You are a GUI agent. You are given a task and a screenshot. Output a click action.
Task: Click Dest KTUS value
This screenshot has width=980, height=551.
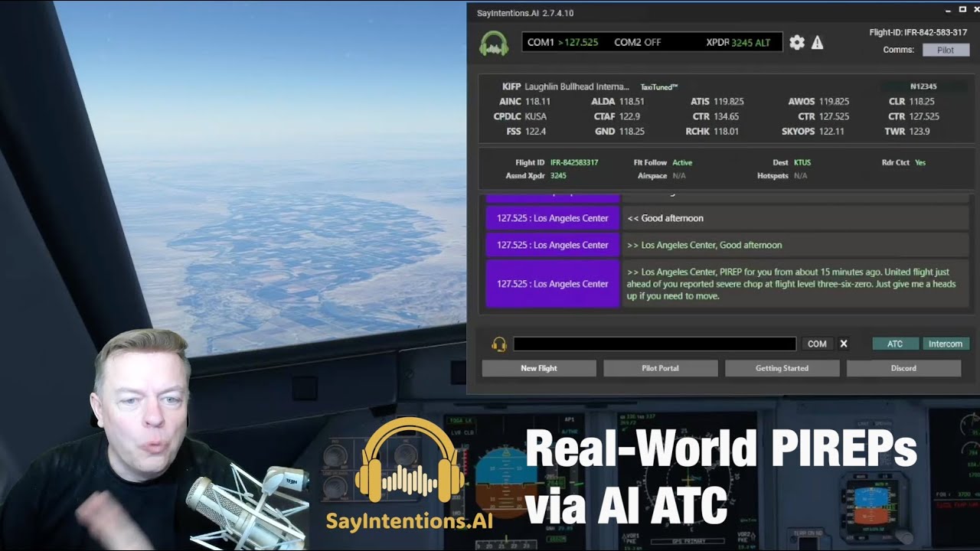click(802, 162)
